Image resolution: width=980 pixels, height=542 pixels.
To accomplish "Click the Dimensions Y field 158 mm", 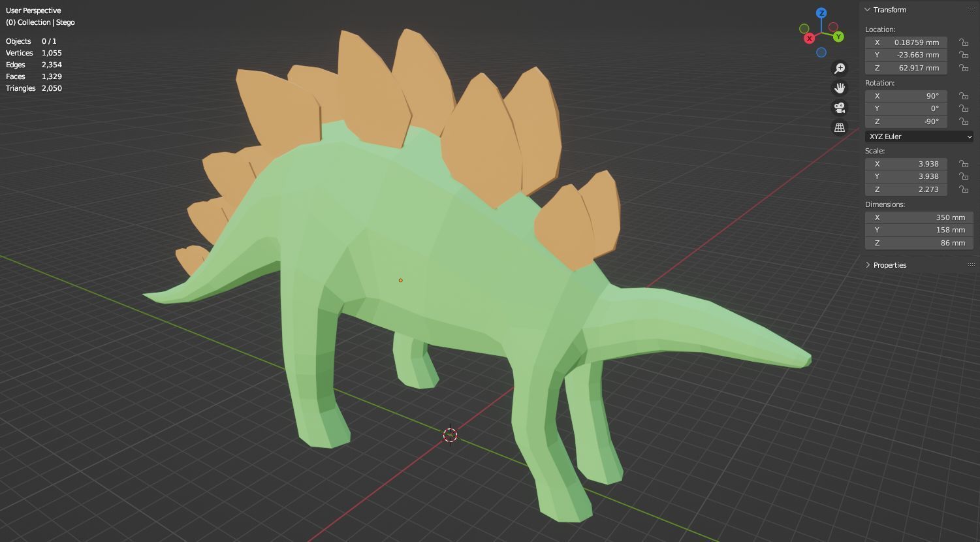I will click(x=919, y=230).
